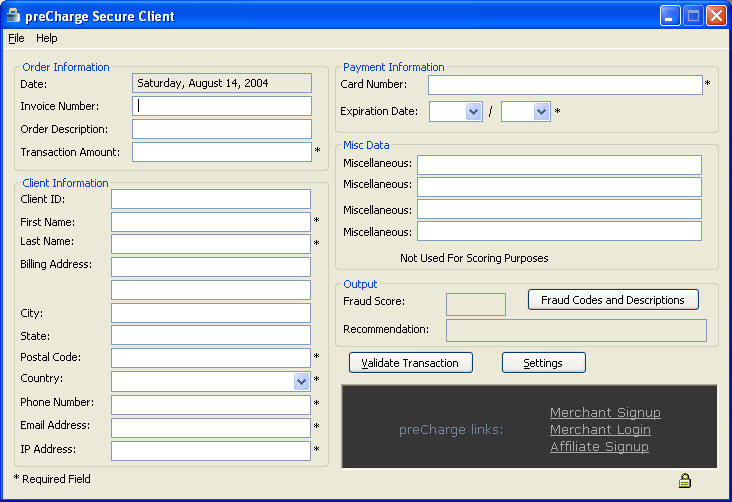Viewport: 732px width, 502px height.
Task: Click the 'Output' group title
Action: click(360, 284)
